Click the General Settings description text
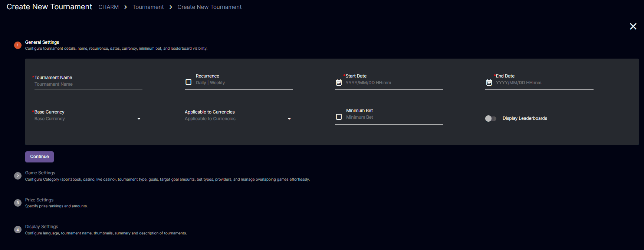The width and height of the screenshot is (644, 250). (x=116, y=49)
